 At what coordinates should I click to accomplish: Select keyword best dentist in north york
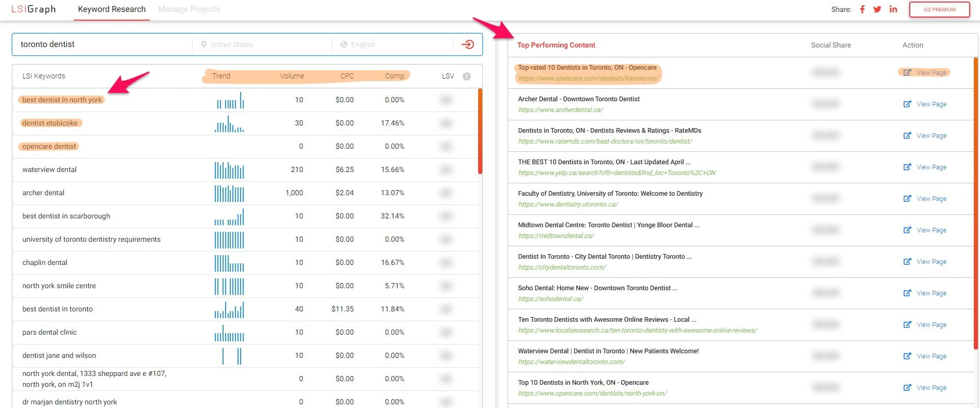tap(62, 100)
